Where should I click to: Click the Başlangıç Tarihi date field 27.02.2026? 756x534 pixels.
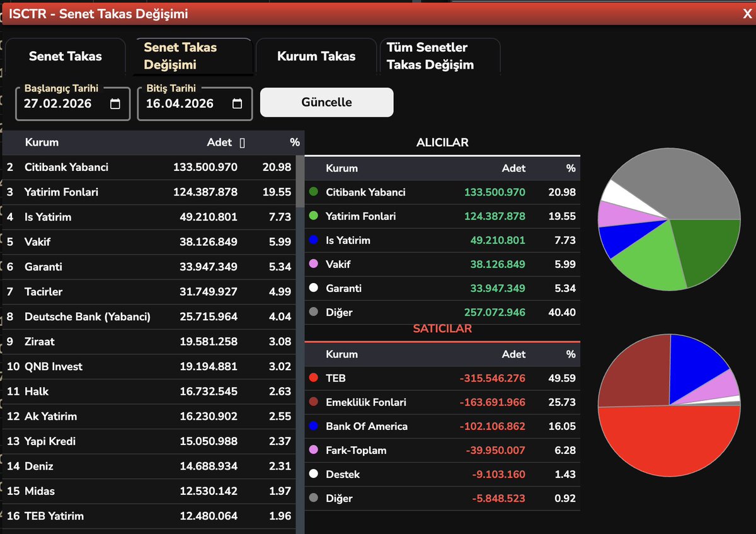73,104
